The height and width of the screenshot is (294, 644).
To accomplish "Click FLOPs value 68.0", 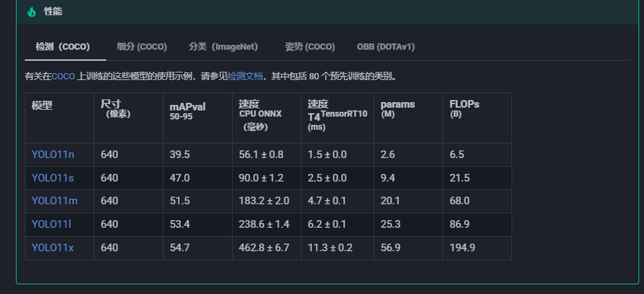I will [460, 201].
